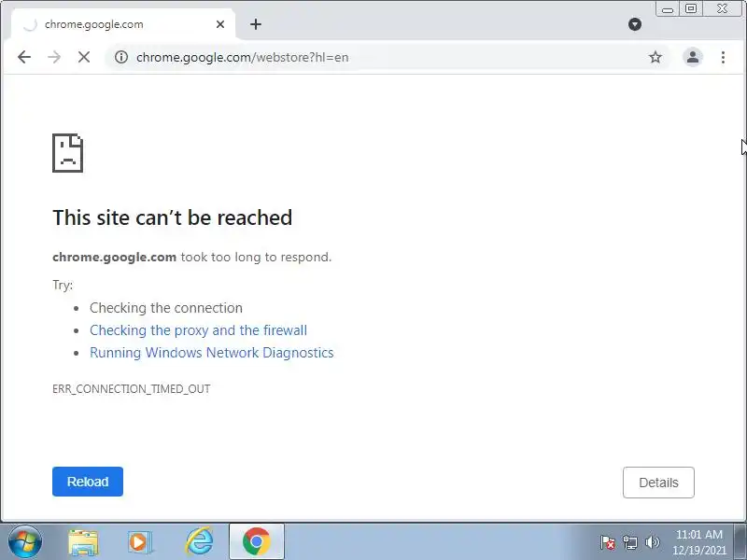This screenshot has height=560, width=747.
Task: Click the Show desktop strip
Action: [740, 542]
